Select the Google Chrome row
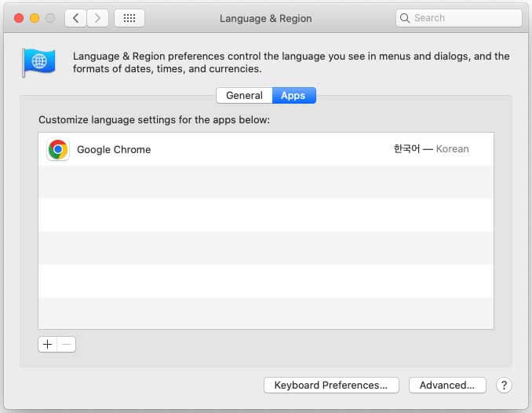Image resolution: width=532 pixels, height=413 pixels. click(266, 149)
